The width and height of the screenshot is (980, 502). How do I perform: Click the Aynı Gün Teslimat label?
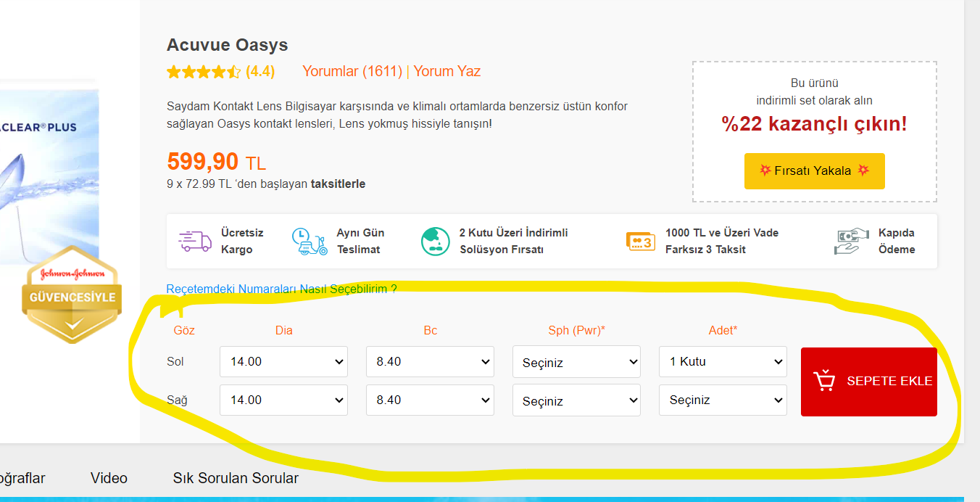click(x=360, y=241)
